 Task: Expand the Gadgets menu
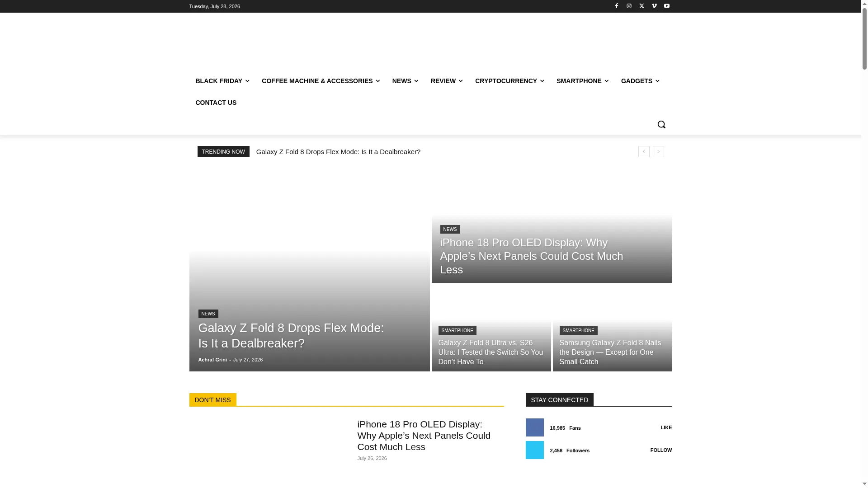click(x=640, y=81)
